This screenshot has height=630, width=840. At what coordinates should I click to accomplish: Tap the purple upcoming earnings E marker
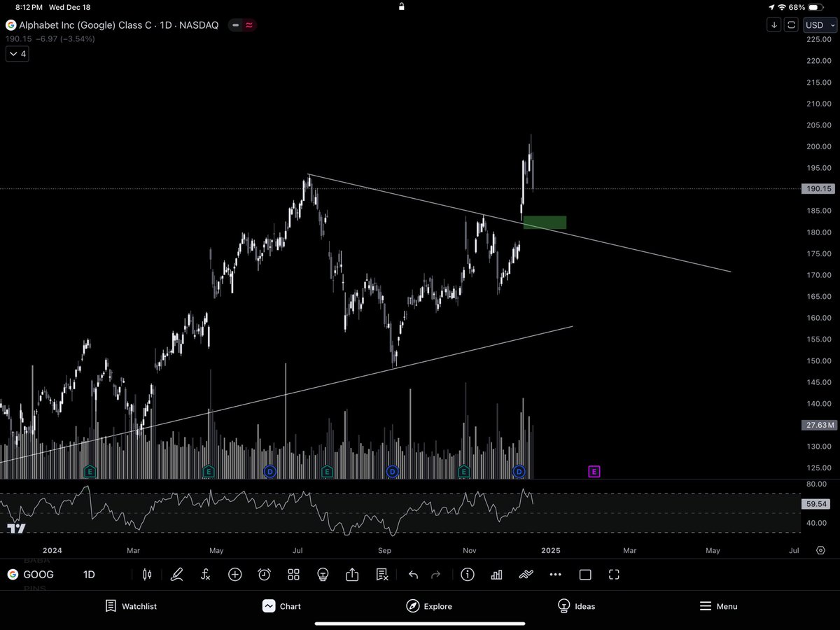(594, 472)
